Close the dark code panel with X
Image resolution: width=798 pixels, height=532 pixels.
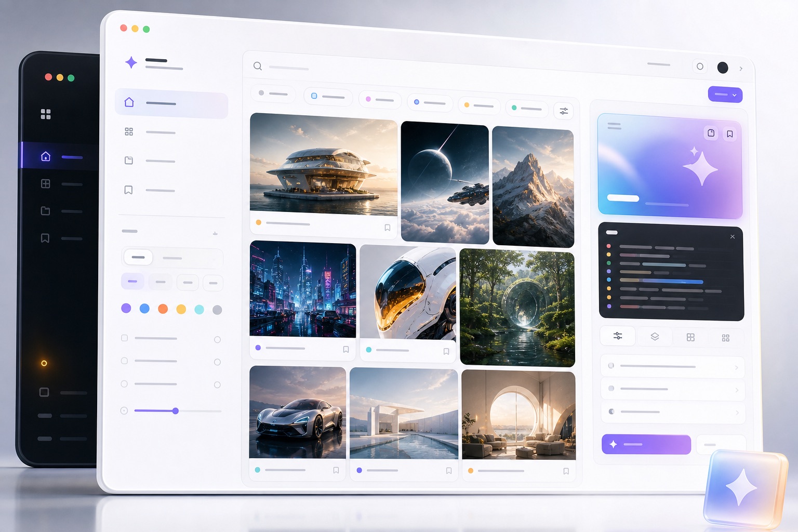[x=733, y=236]
